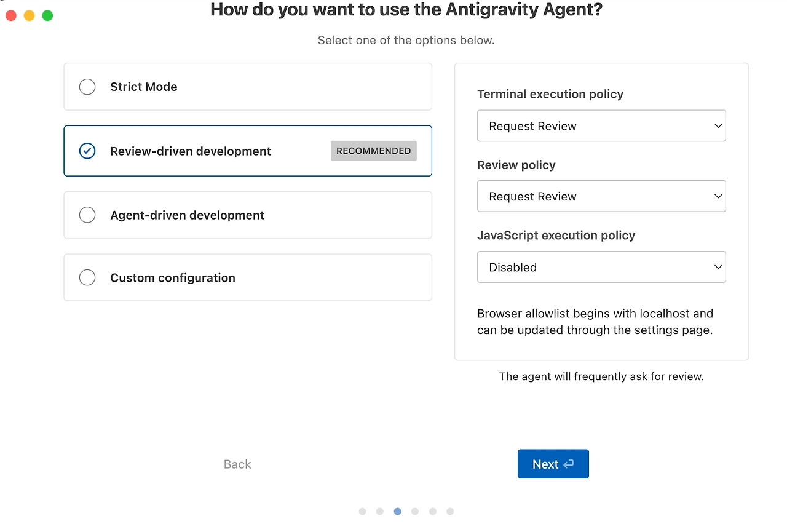Open the JavaScript execution policy dropdown
Image resolution: width=787 pixels, height=532 pixels.
click(601, 267)
